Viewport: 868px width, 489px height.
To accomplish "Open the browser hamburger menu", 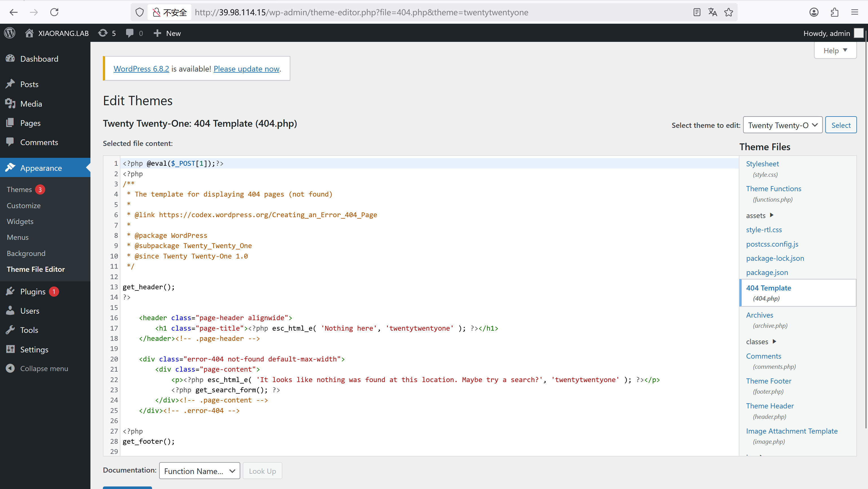I will click(855, 12).
